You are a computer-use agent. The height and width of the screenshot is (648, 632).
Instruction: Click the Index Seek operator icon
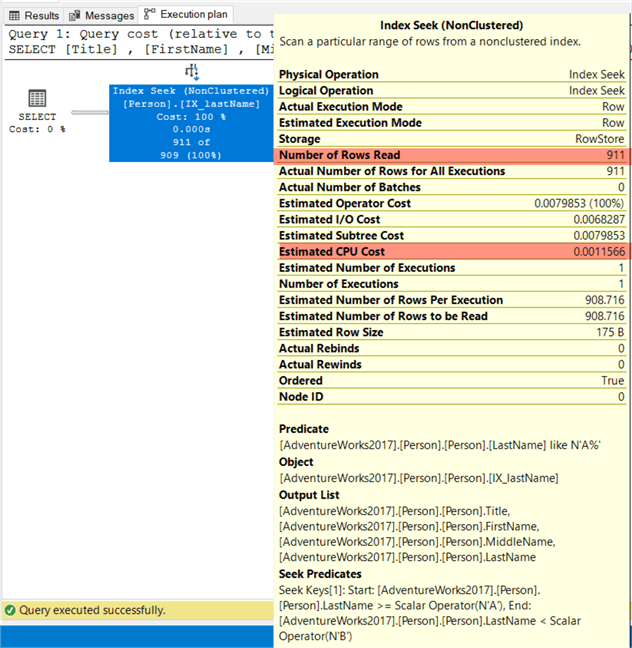point(192,72)
